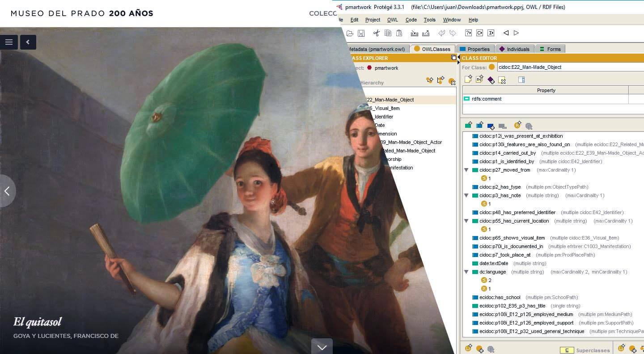Switch to the OWLClasses tab

432,49
